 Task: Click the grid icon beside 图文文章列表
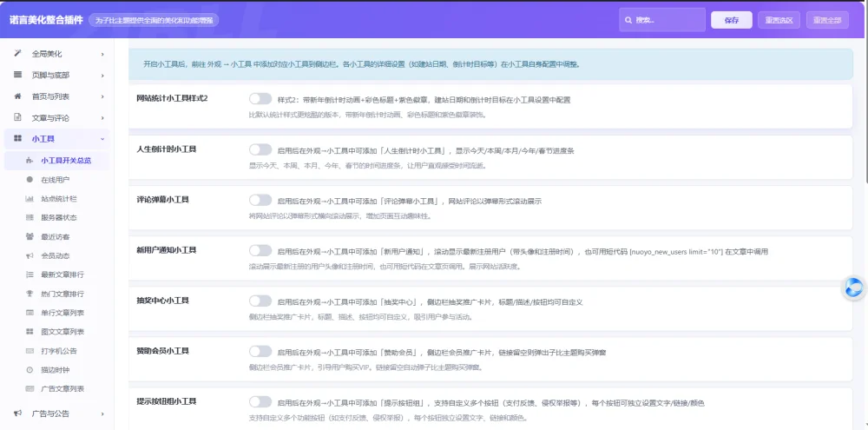30,331
